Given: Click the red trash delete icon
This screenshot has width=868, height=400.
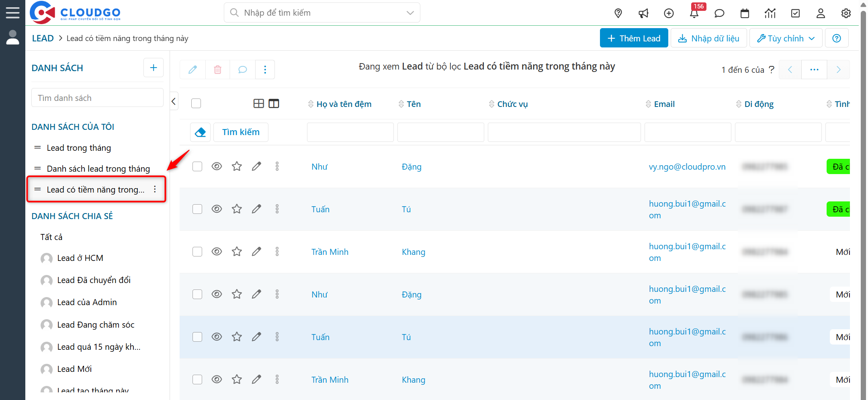Looking at the screenshot, I should pyautogui.click(x=217, y=70).
